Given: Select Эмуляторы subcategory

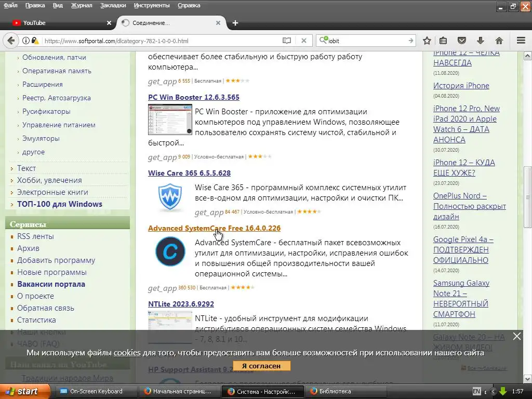Looking at the screenshot, I should point(41,138).
